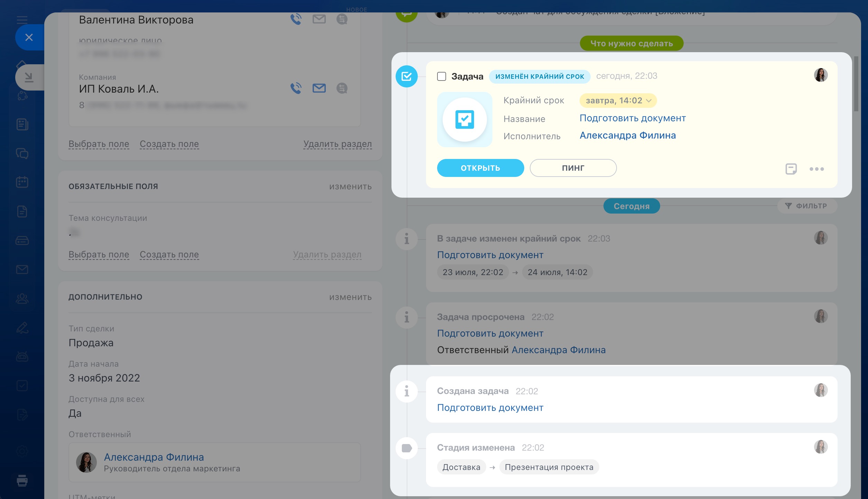Open Подготовить документ in deadline-changed entry
The height and width of the screenshot is (499, 868).
490,255
